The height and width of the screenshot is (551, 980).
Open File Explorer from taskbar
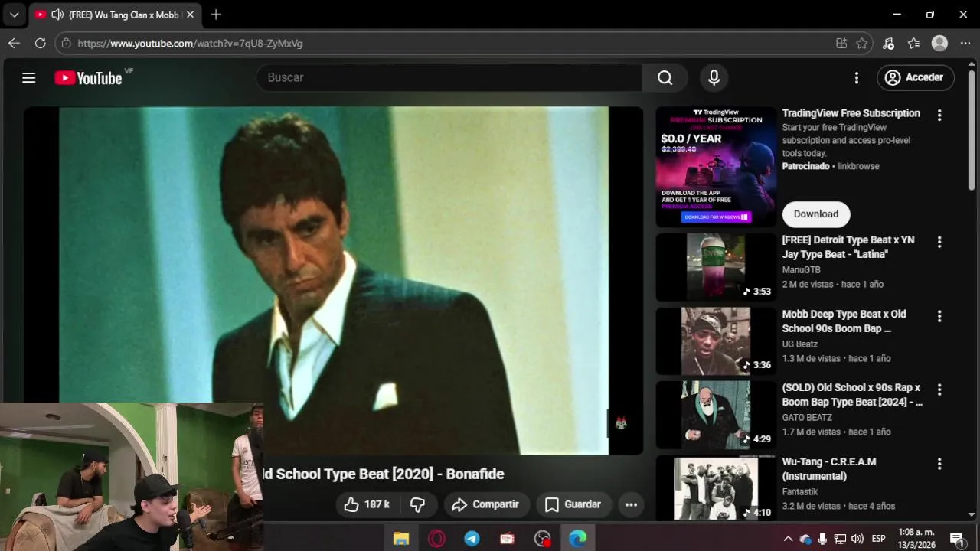coord(401,539)
